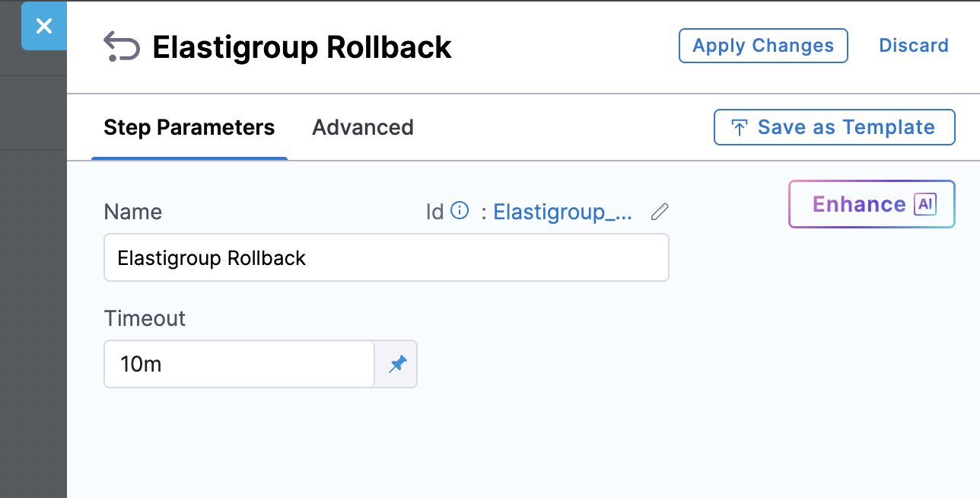Click the Discard link

point(913,46)
